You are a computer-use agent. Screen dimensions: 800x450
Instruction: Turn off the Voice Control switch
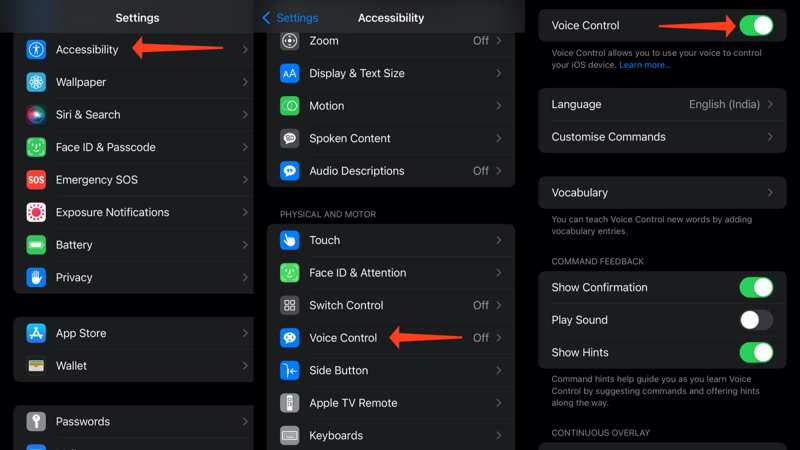pyautogui.click(x=756, y=26)
